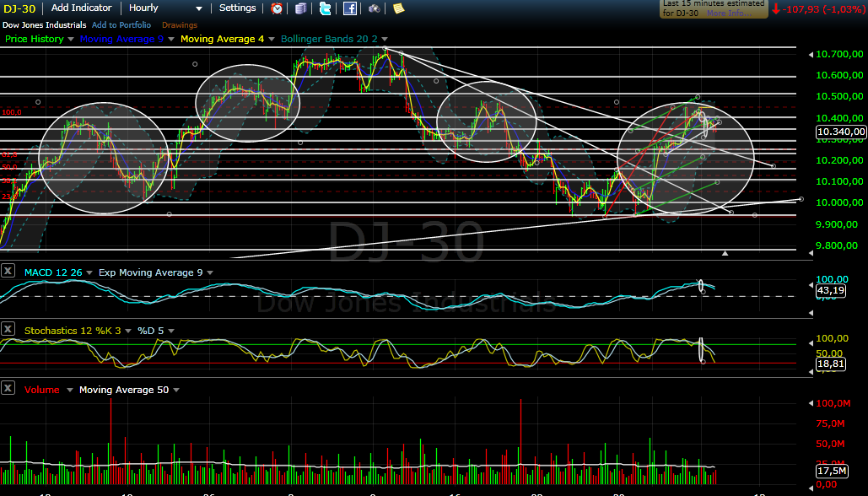
Task: Click the arrow marker beside 10.700,00
Action: tap(811, 54)
